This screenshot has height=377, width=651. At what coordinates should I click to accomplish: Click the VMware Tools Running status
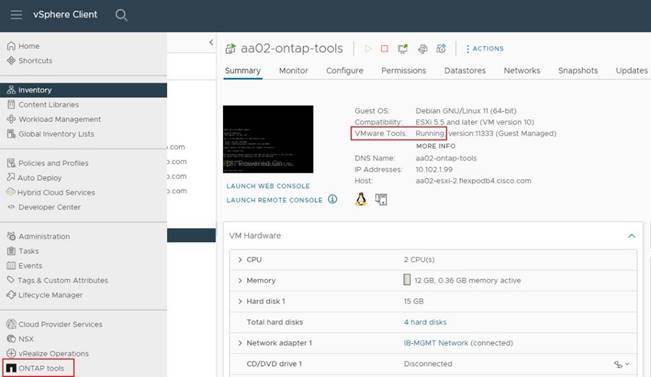coord(430,133)
